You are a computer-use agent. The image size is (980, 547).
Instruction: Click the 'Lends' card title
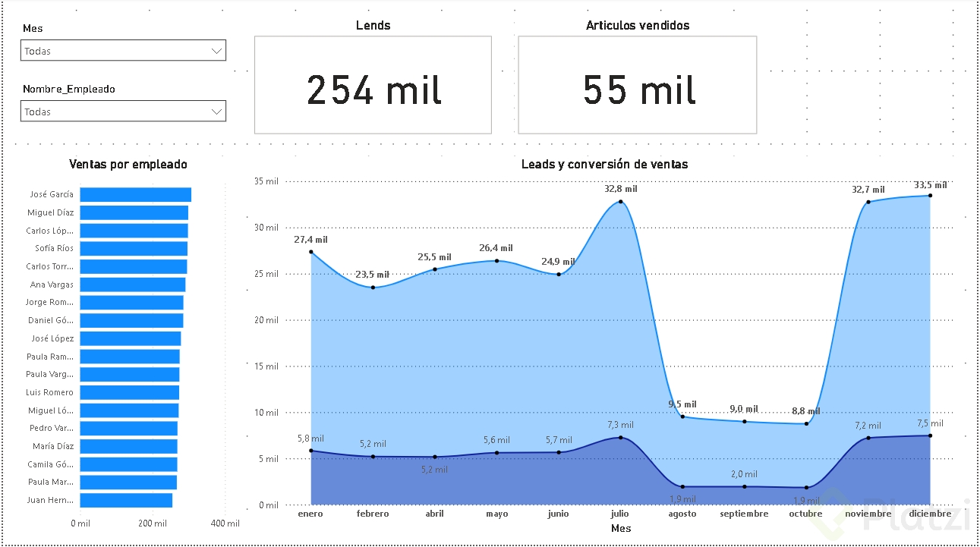pyautogui.click(x=373, y=25)
